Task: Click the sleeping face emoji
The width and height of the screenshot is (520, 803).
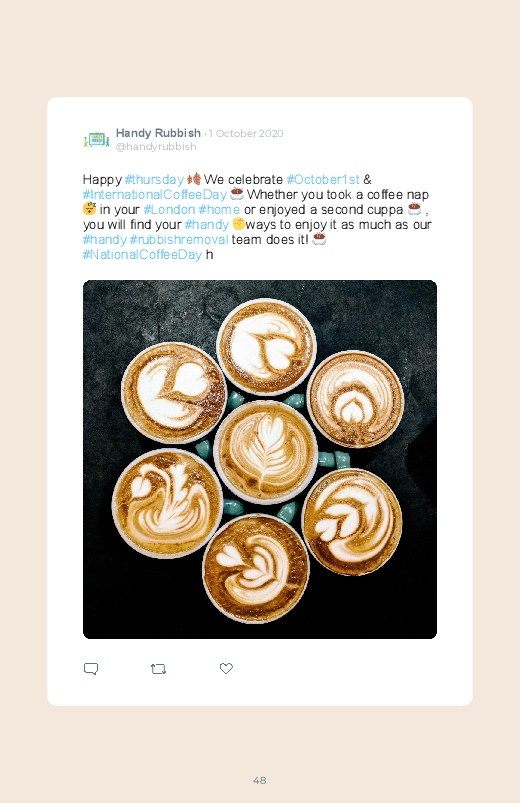Action: pos(90,209)
